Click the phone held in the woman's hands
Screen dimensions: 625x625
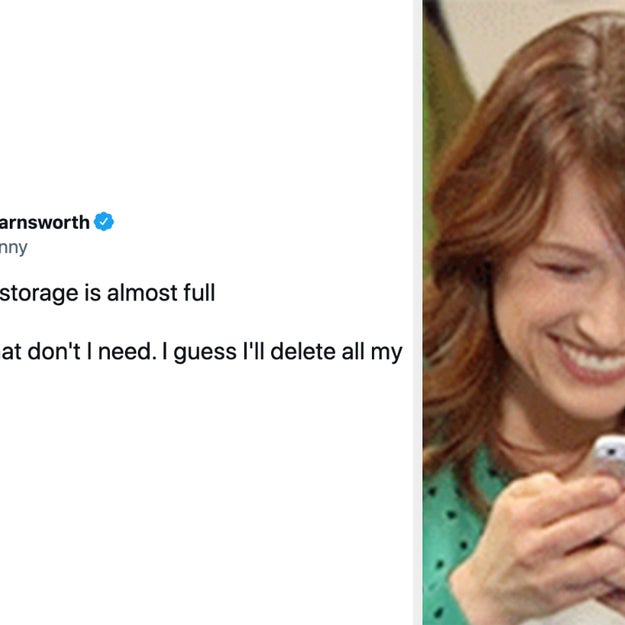click(x=607, y=460)
